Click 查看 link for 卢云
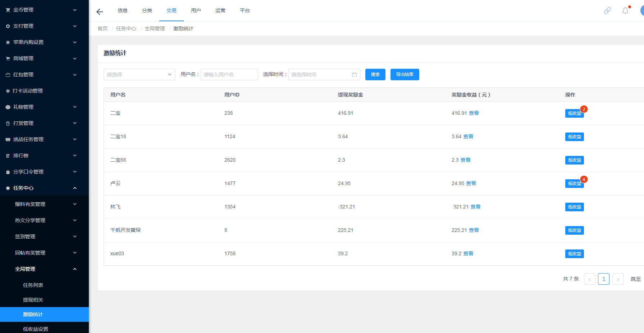644x333 pixels. point(471,183)
